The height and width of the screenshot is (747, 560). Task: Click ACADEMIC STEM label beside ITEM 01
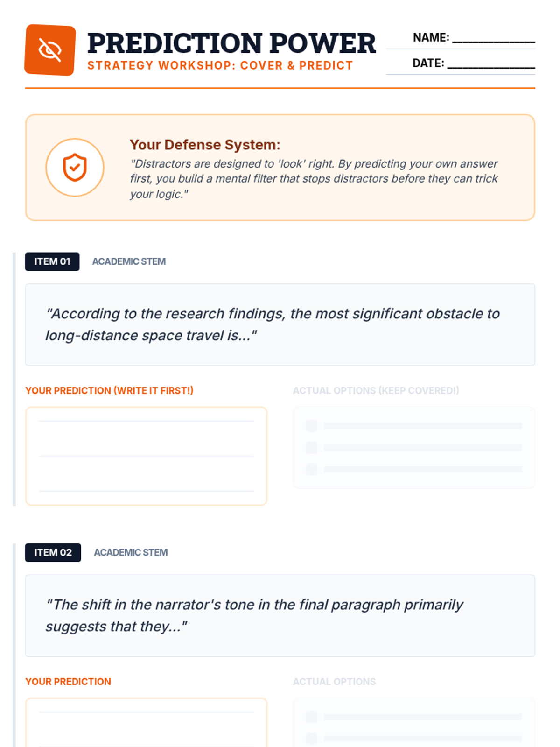(129, 261)
